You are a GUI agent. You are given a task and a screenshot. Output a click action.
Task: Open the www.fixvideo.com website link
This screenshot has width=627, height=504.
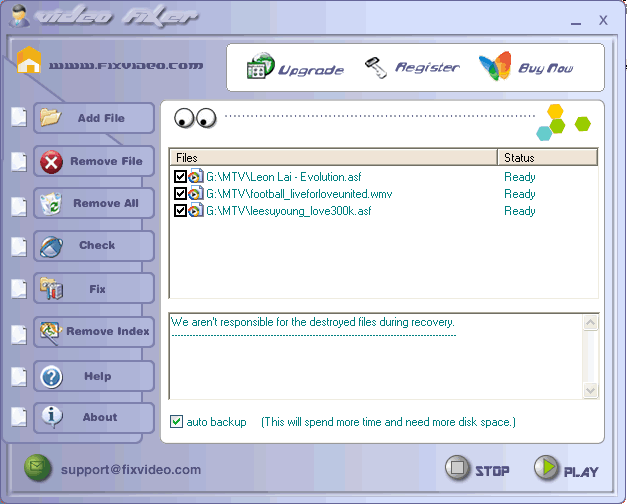pyautogui.click(x=126, y=66)
